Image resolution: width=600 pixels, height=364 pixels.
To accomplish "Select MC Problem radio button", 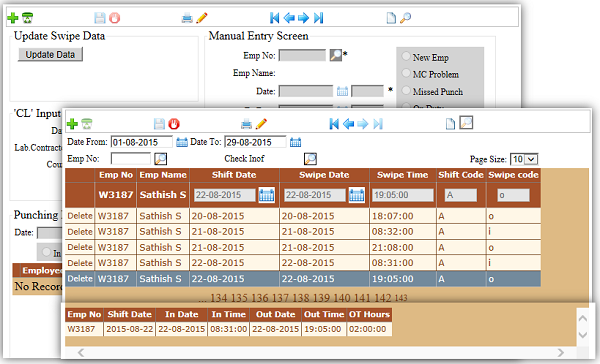I will 406,73.
